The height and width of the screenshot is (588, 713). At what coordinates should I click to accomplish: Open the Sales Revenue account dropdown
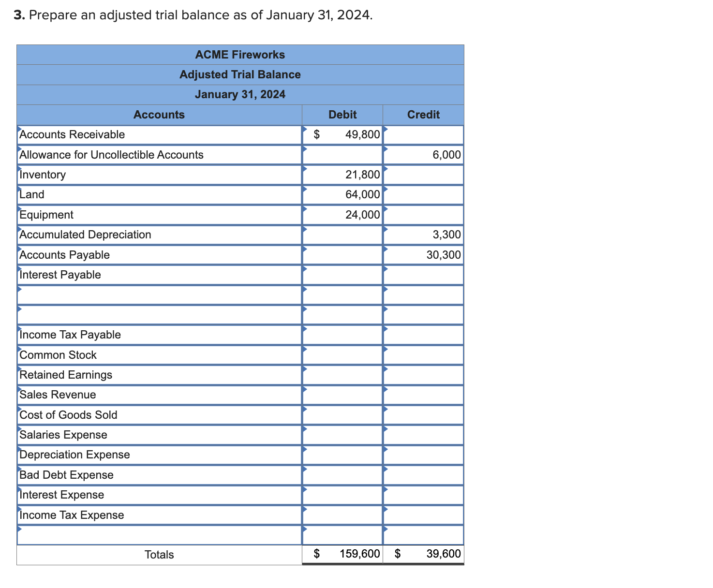coord(160,395)
